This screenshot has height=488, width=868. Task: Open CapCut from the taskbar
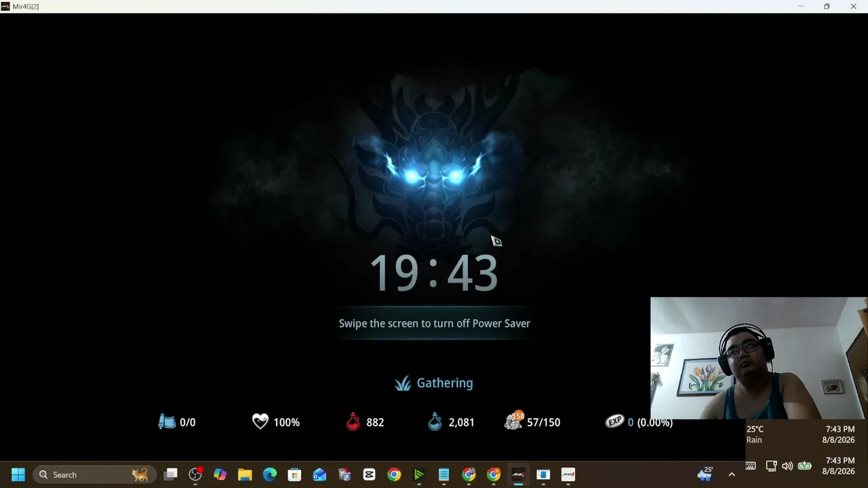click(x=369, y=474)
